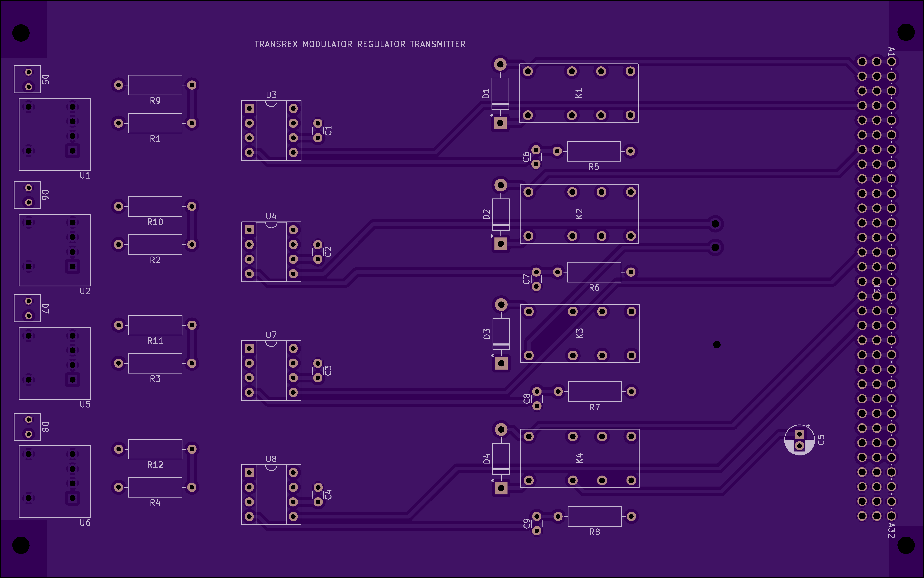
Task: Select the R12 resistor label
Action: click(155, 465)
